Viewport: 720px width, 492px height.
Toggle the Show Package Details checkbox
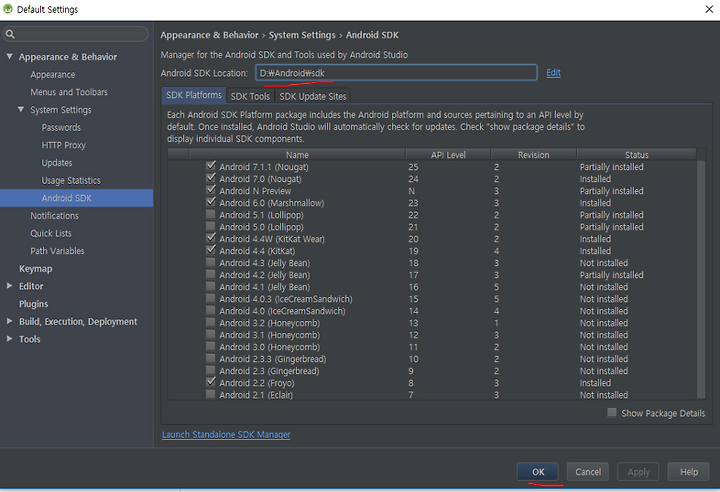tap(612, 413)
